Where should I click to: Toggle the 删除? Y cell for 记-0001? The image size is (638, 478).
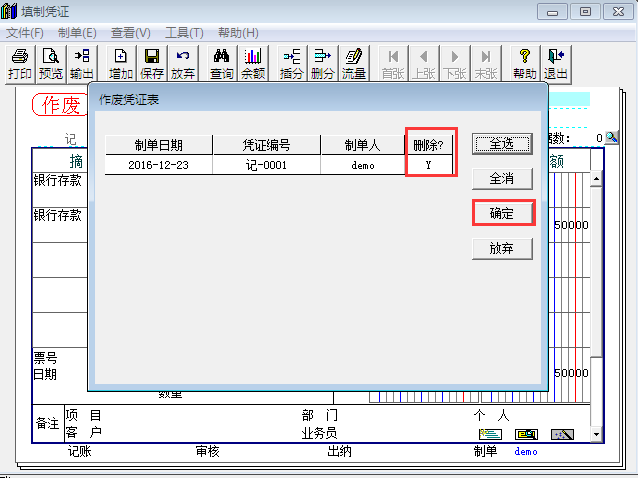(x=428, y=165)
